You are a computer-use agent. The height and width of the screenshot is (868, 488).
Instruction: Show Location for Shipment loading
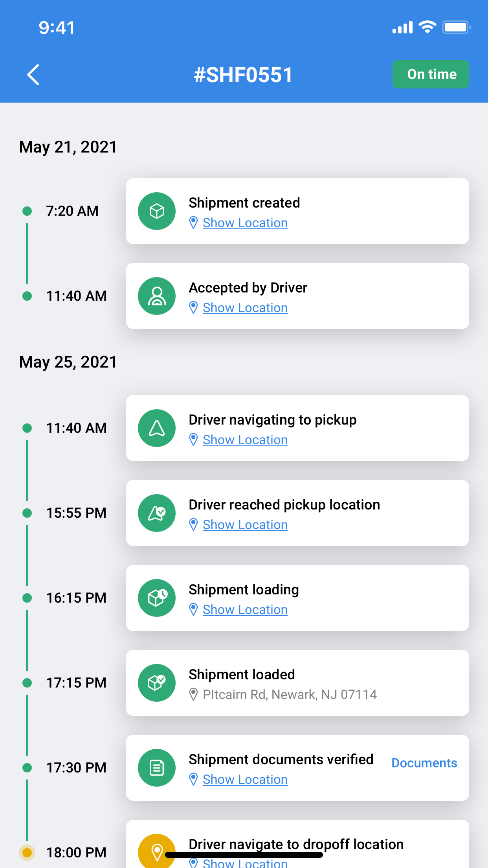245,610
